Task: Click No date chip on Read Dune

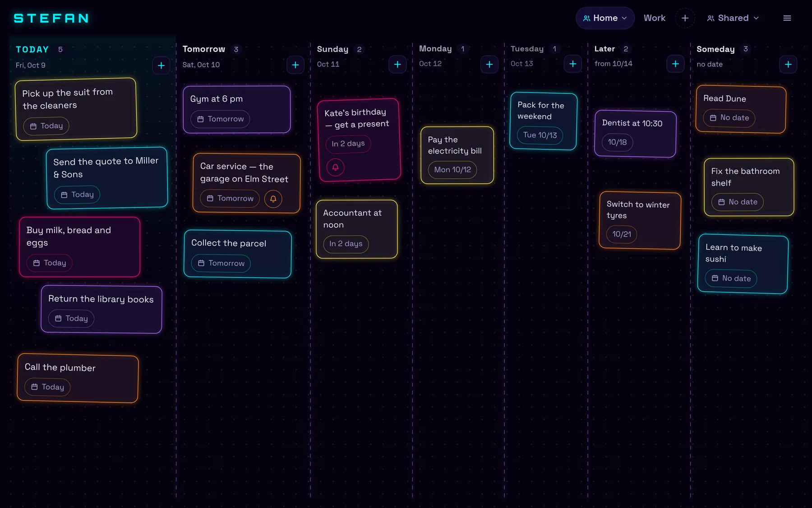Action: coord(729,118)
